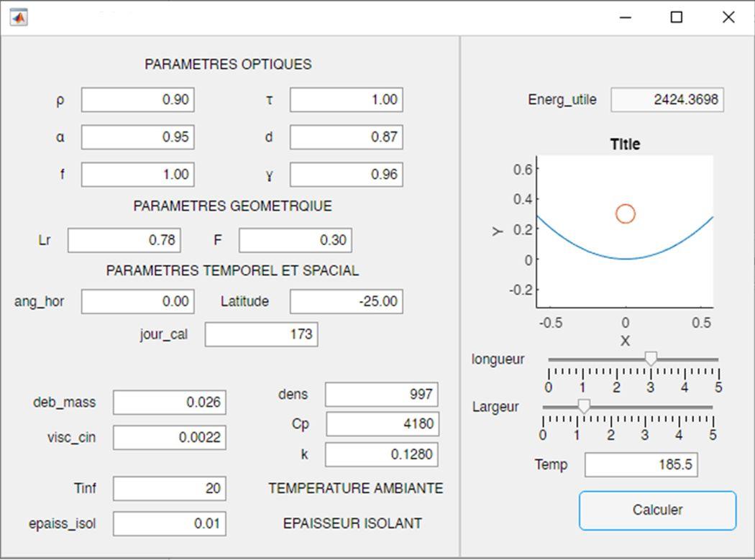Click the visc_cin field 0.0022

(x=170, y=437)
